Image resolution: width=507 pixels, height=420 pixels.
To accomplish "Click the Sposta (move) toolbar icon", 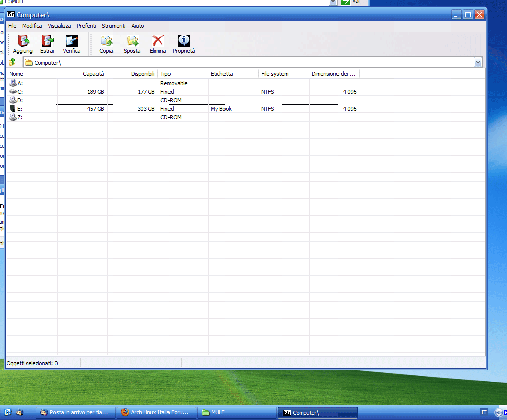I will [x=132, y=41].
